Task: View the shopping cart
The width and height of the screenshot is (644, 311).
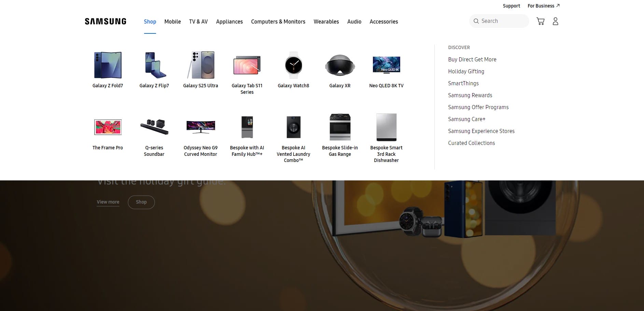Action: 541,21
